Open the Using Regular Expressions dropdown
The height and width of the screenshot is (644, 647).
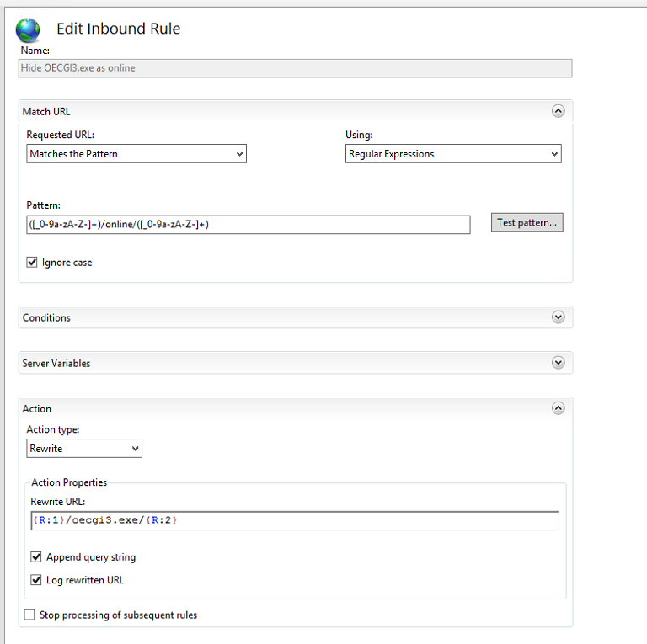(453, 154)
